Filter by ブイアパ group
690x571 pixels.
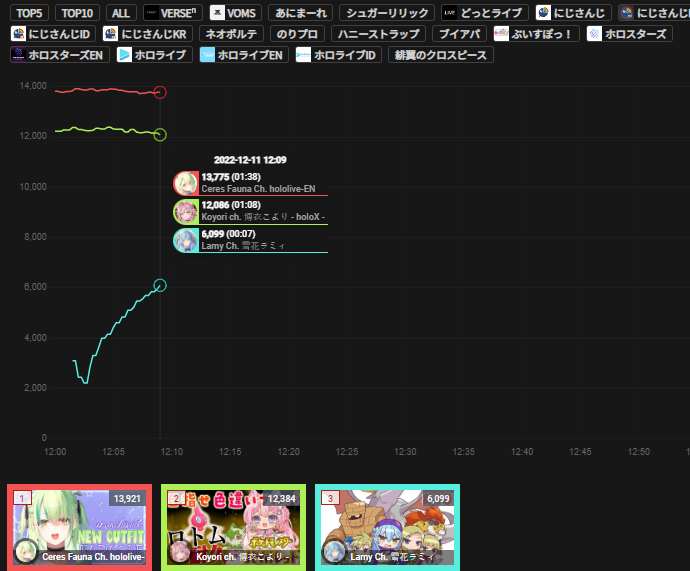coord(459,34)
